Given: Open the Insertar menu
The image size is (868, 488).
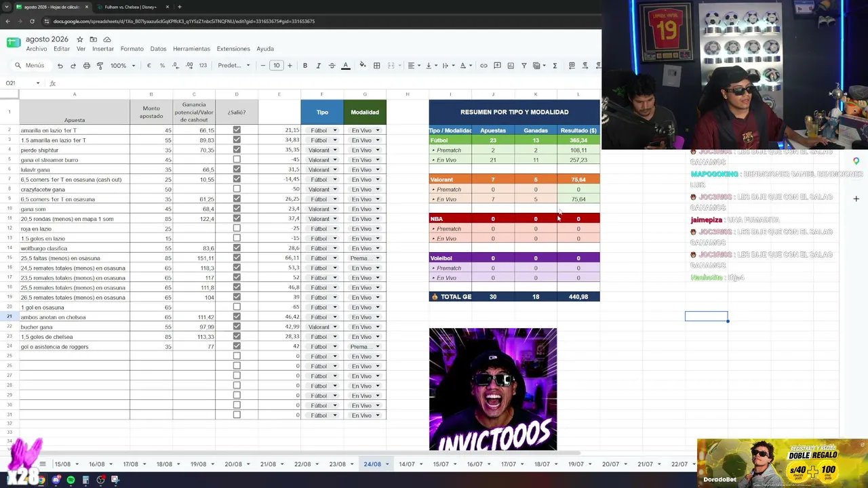Looking at the screenshot, I should coord(103,49).
